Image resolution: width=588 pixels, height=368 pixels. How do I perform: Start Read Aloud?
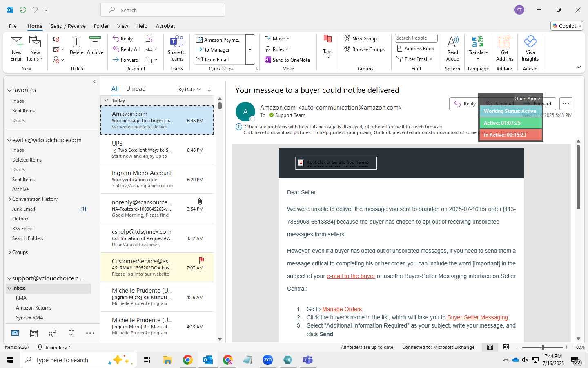tap(453, 48)
